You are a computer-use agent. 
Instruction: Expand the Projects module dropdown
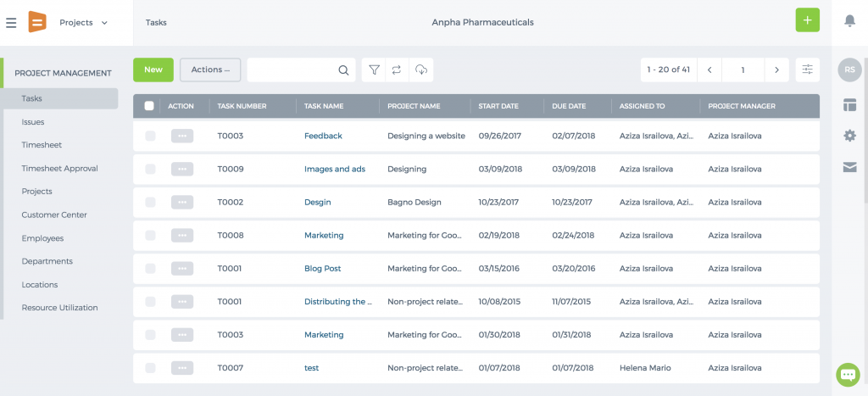pos(84,23)
